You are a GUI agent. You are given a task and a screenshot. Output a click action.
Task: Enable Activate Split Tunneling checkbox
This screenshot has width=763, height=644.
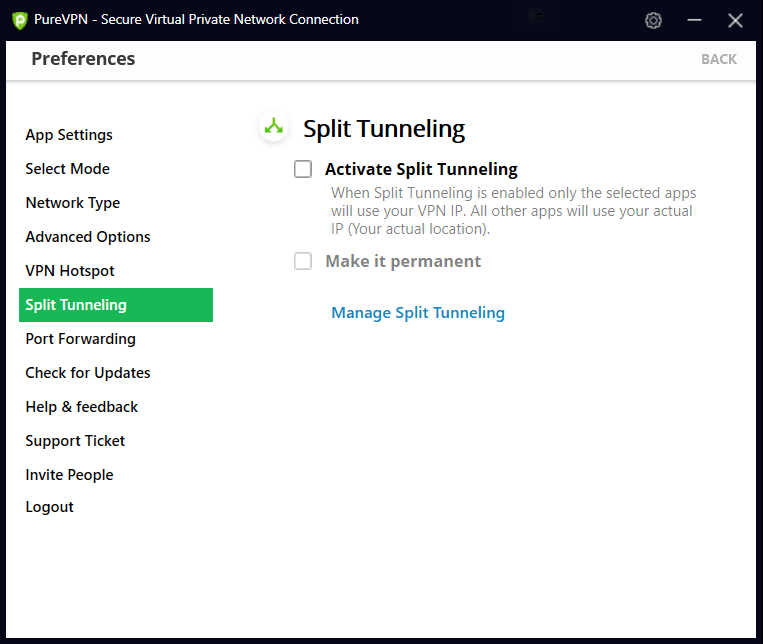pyautogui.click(x=303, y=169)
